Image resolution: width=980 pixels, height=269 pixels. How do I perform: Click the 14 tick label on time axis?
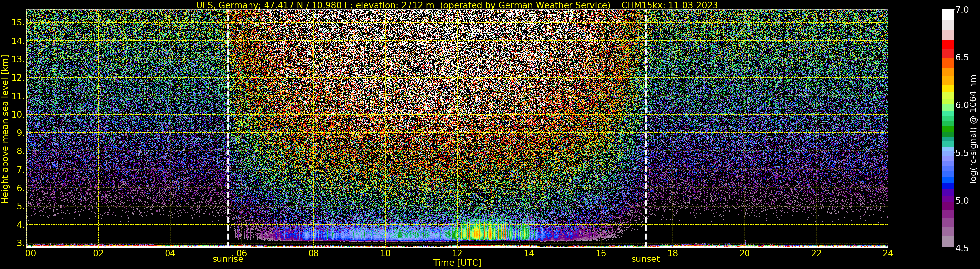tap(529, 253)
